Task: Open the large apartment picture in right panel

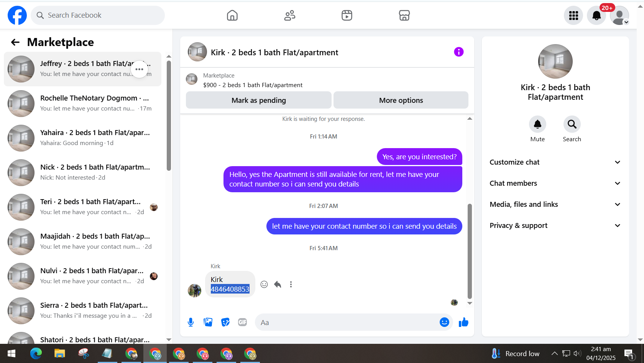Action: coord(555,61)
